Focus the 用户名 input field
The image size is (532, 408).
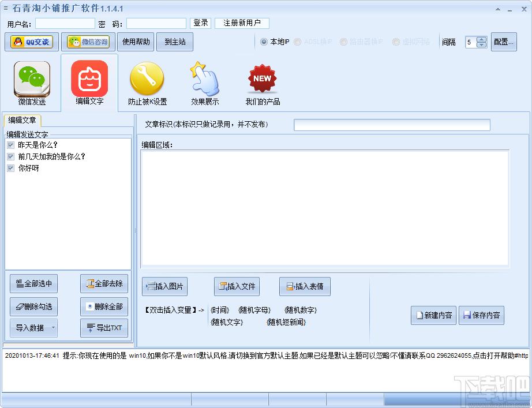point(65,24)
